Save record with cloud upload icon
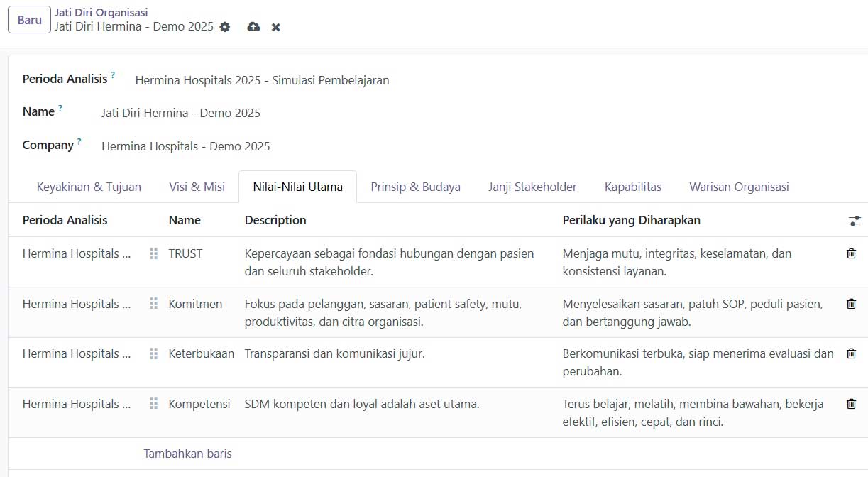The height and width of the screenshot is (477, 868). click(253, 27)
